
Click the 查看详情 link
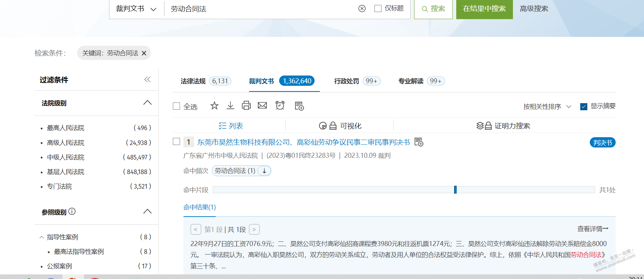pyautogui.click(x=593, y=229)
